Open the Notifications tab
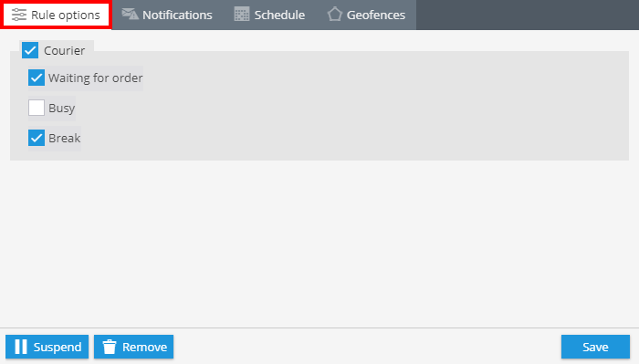Viewport: 639px width, 364px height. click(167, 15)
